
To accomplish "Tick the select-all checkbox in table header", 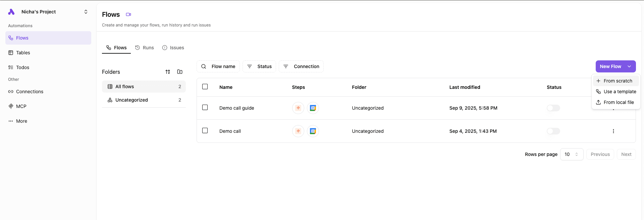I will pyautogui.click(x=205, y=87).
